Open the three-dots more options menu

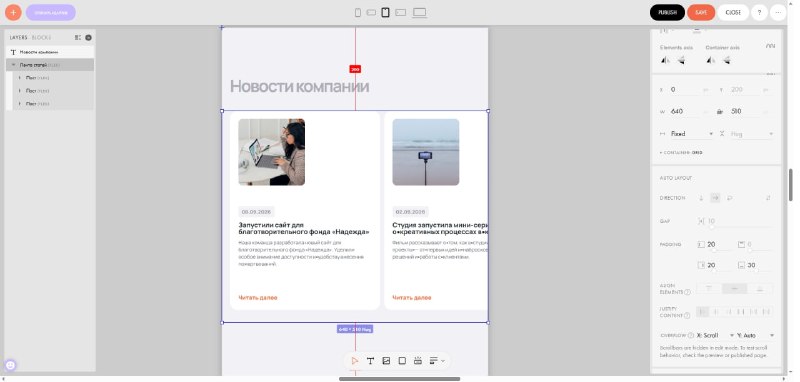pyautogui.click(x=778, y=12)
